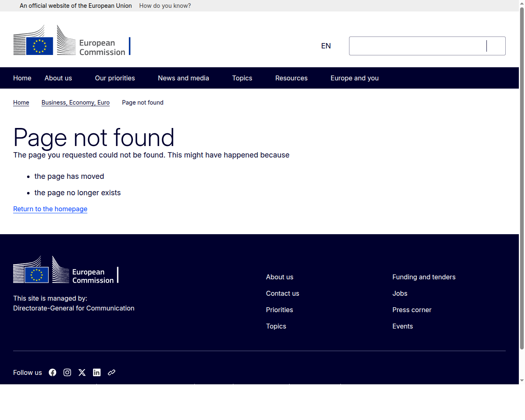Open the News and media menu
The image size is (525, 420).
[183, 78]
